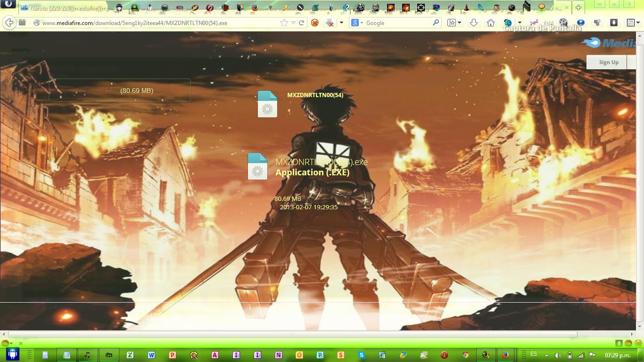This screenshot has width=644, height=362.
Task: Go to the Home page icon
Action: [x=491, y=23]
